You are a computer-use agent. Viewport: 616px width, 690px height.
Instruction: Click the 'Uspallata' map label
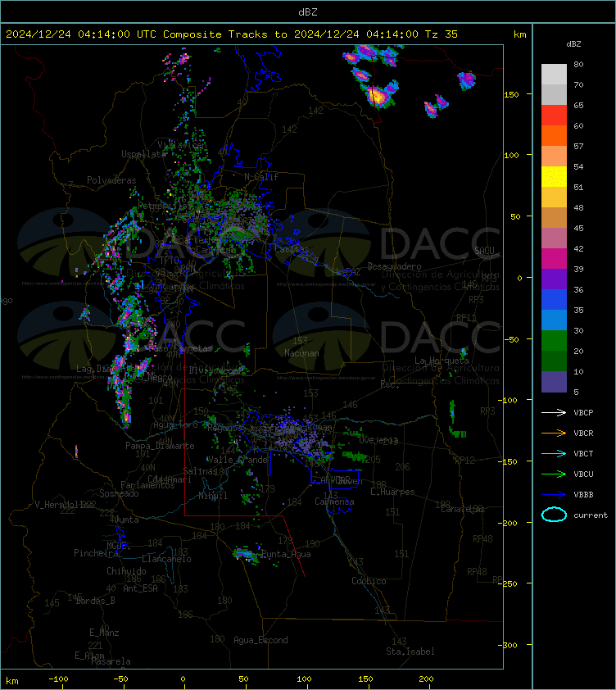point(144,154)
